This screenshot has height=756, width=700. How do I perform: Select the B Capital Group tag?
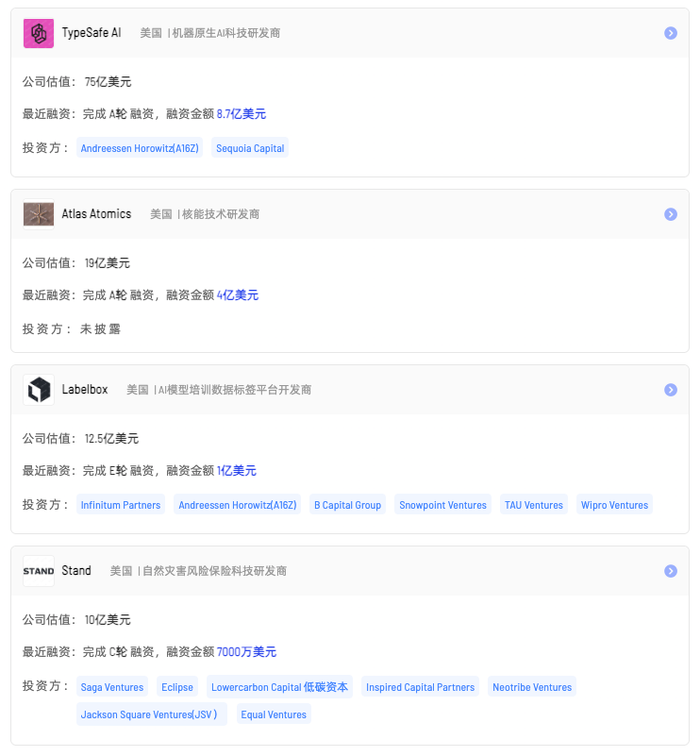click(x=347, y=505)
